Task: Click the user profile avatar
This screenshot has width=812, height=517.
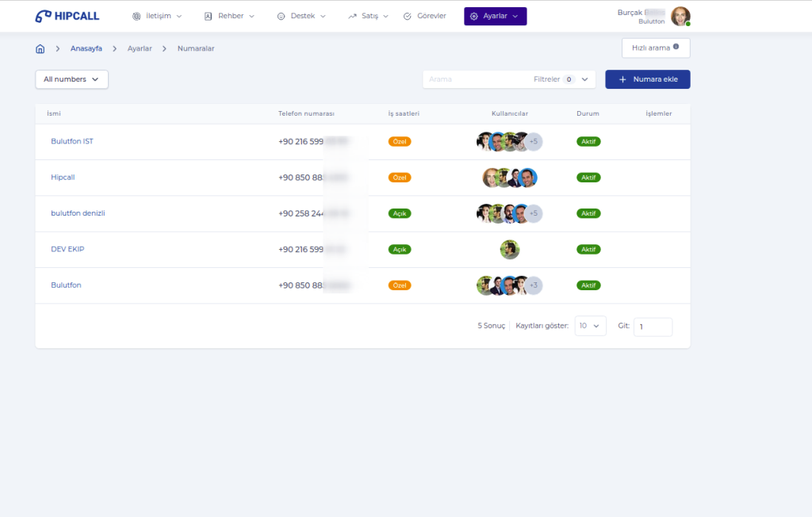Action: point(680,16)
